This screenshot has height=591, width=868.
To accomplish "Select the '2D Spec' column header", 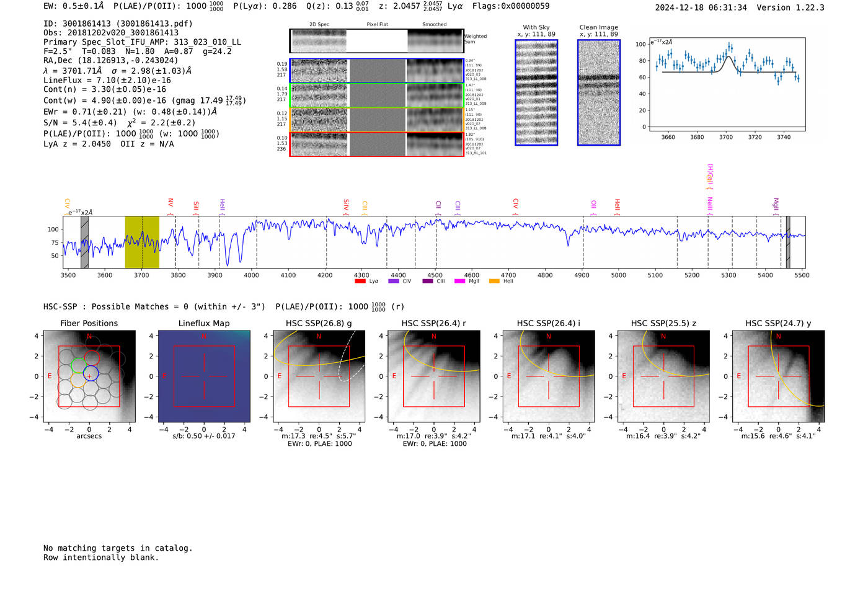I will [x=319, y=25].
